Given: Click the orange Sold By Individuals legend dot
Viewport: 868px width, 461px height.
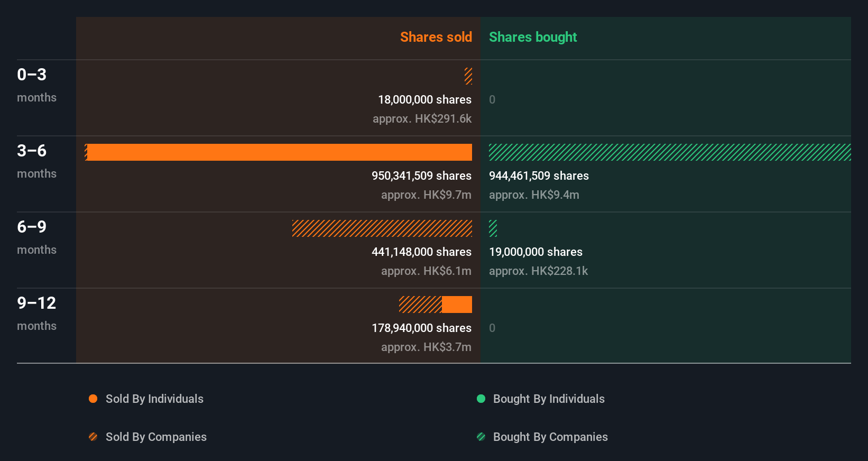Looking at the screenshot, I should coord(93,399).
